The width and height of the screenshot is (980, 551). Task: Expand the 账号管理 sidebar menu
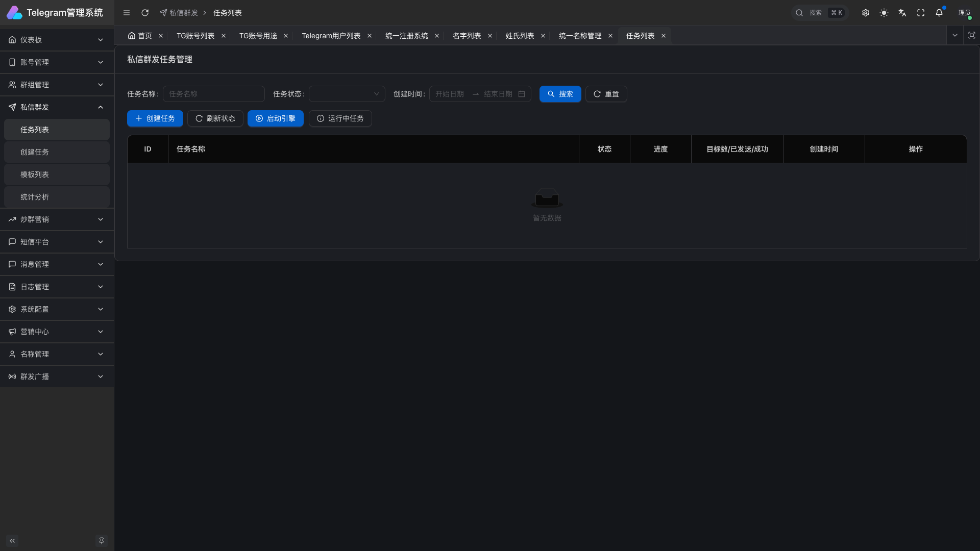pyautogui.click(x=57, y=62)
